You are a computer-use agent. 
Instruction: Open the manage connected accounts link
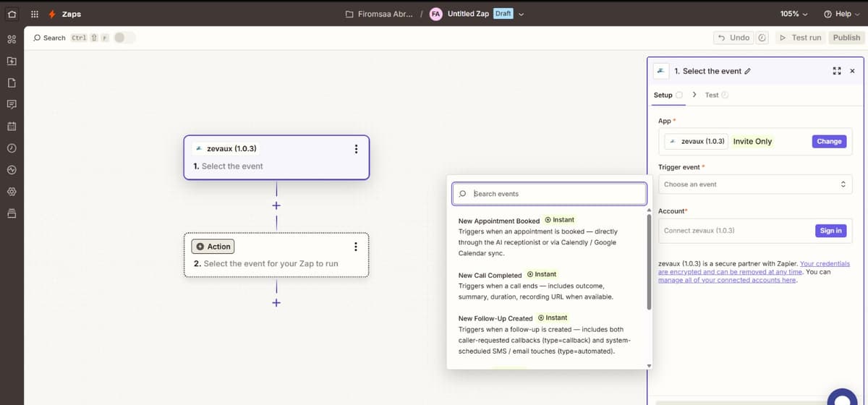click(728, 280)
